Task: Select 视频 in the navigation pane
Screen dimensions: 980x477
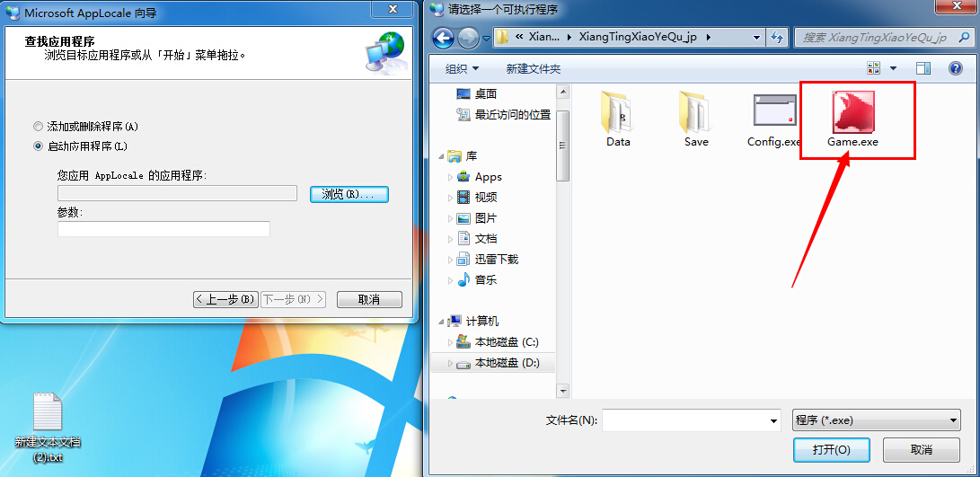Action: 486,198
